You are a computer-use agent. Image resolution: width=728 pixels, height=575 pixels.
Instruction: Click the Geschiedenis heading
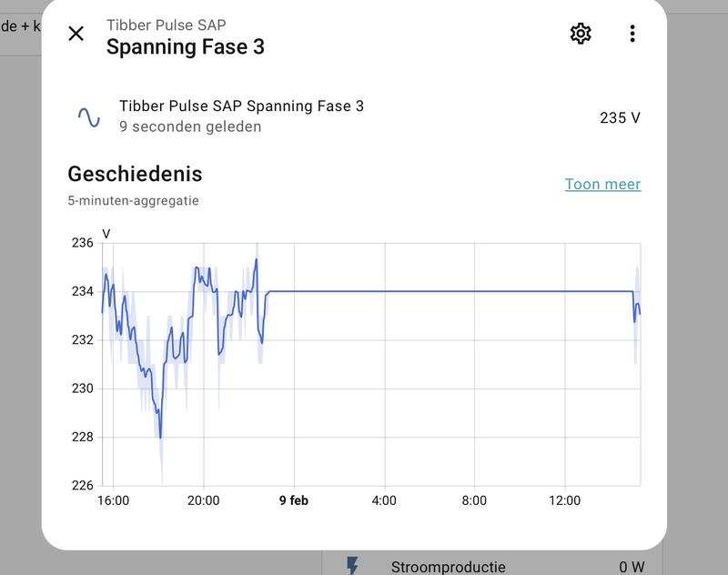coord(135,173)
